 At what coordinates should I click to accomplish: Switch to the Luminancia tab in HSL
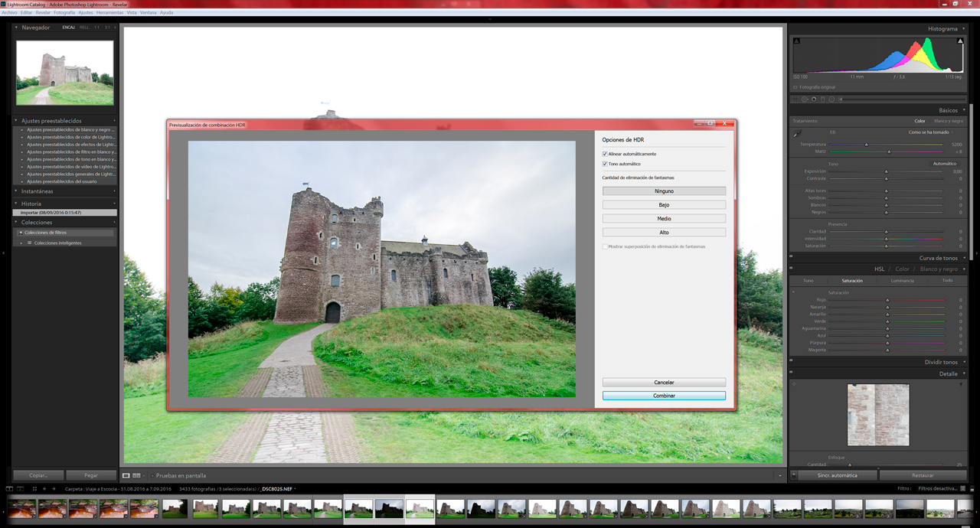coord(902,281)
